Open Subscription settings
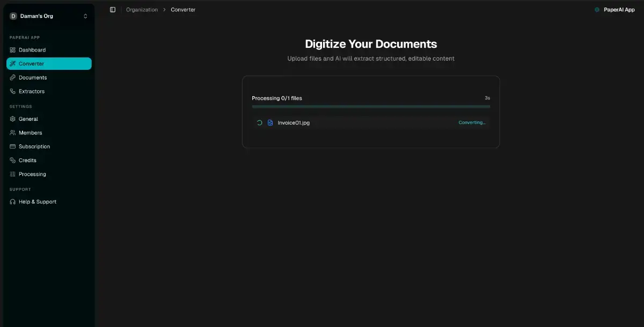644x327 pixels. click(49, 147)
